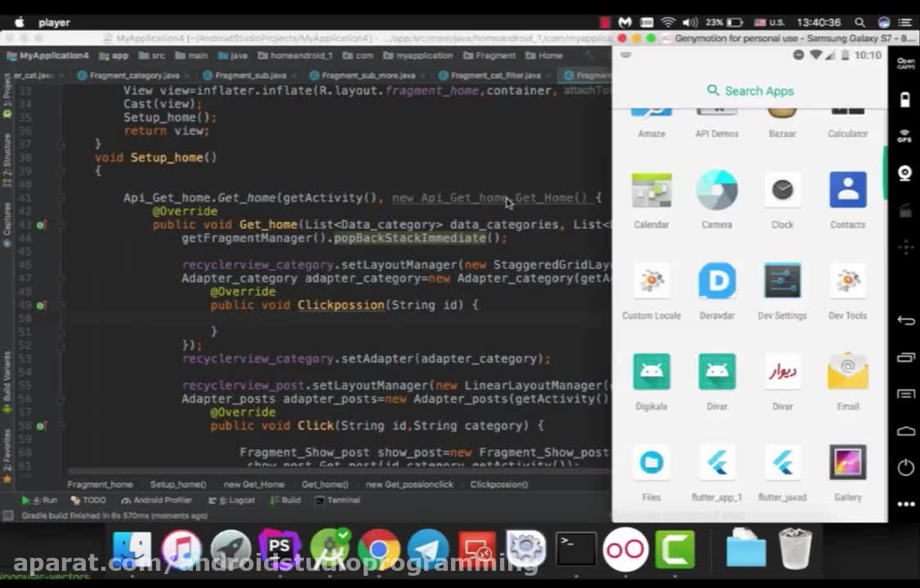Collapse the Setup_home method fold marker
The width and height of the screenshot is (920, 588).
61,158
